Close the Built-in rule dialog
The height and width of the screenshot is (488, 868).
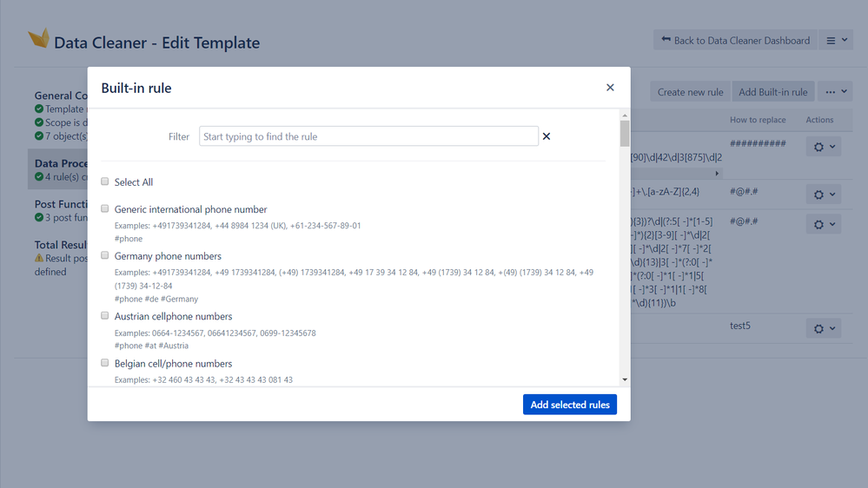610,88
